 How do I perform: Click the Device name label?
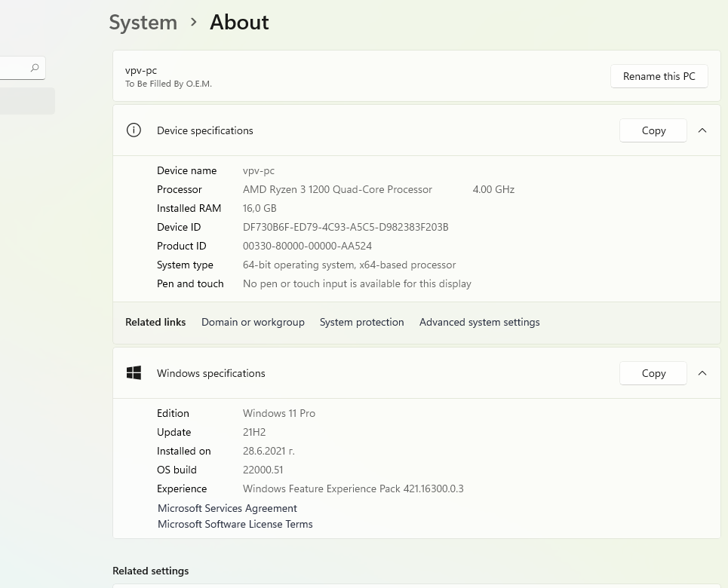click(x=186, y=171)
